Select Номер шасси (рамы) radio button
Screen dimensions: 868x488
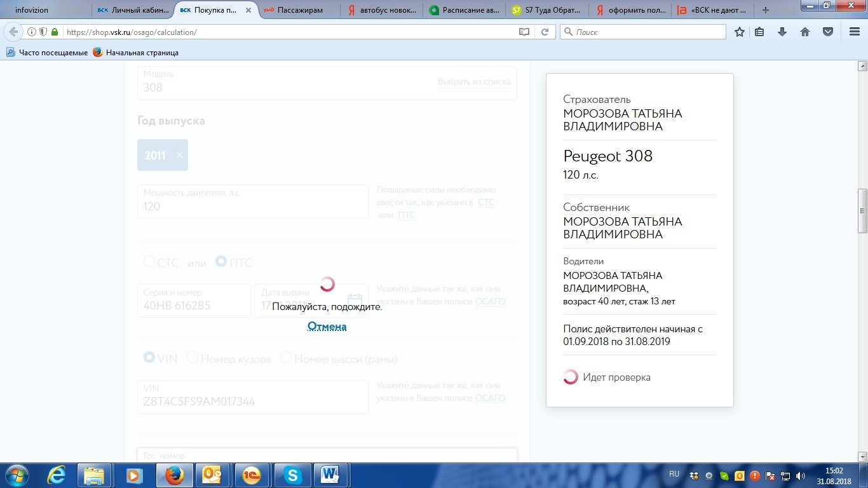286,358
